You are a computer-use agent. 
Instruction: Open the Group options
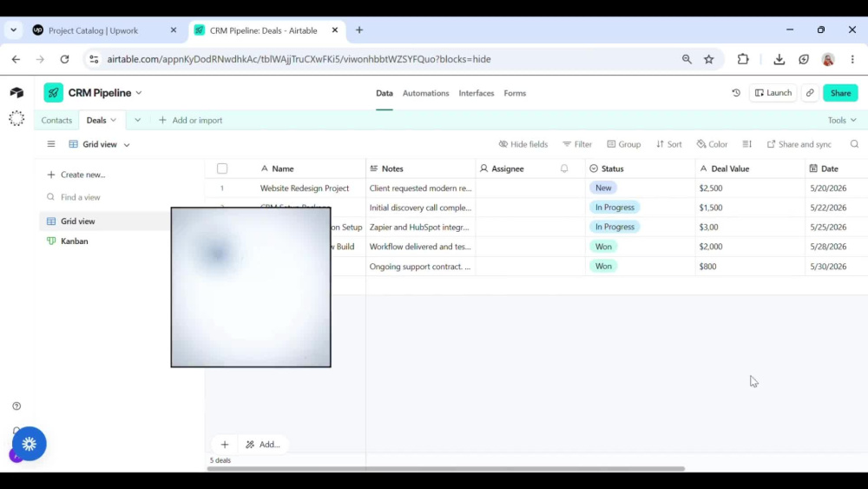click(624, 144)
